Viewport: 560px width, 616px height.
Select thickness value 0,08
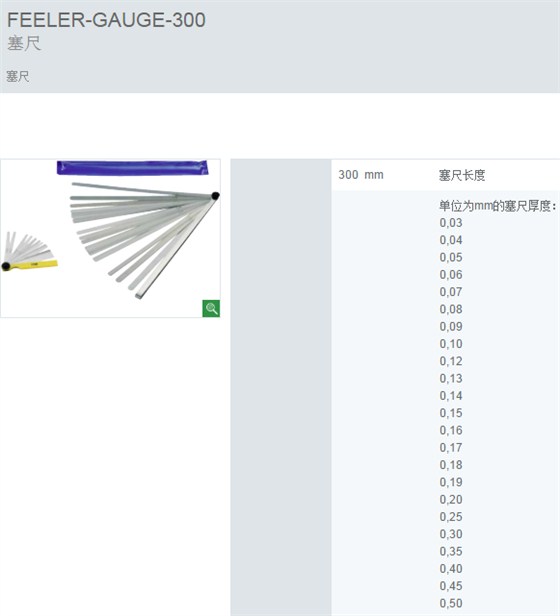click(451, 309)
